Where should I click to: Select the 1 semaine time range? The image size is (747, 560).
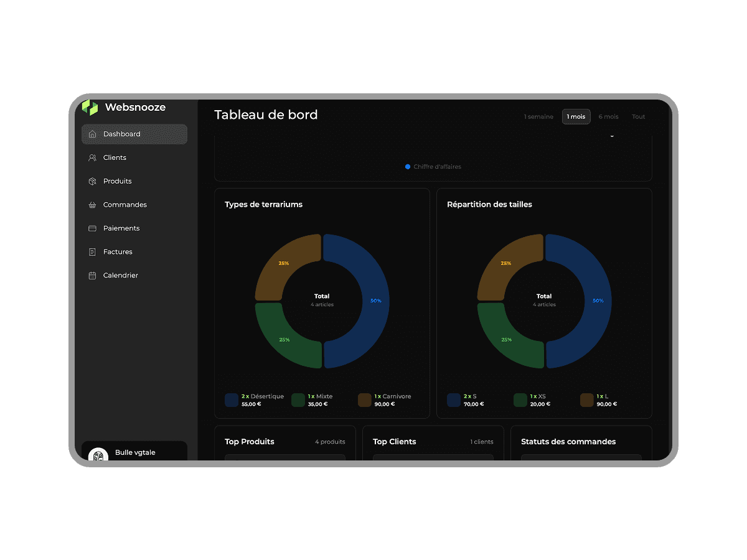(538, 117)
